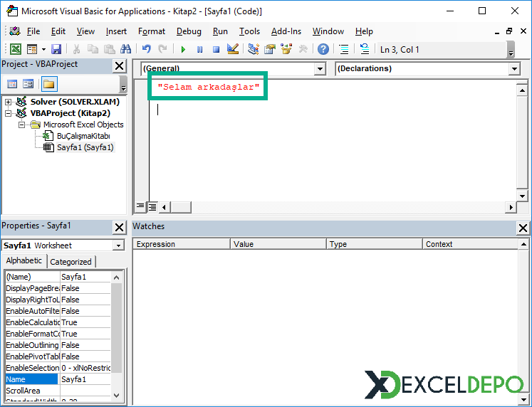532x407 pixels.
Task: Open the Run menu
Action: tap(220, 31)
